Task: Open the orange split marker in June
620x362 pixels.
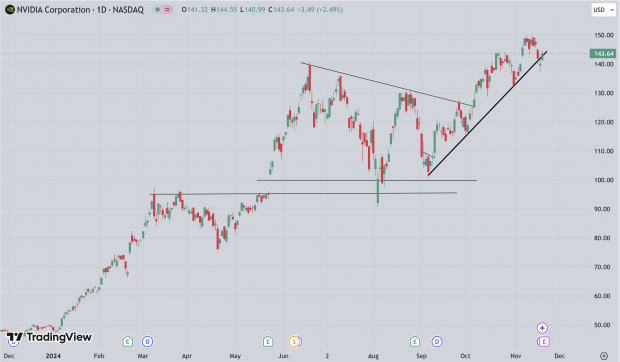Action: [294, 341]
